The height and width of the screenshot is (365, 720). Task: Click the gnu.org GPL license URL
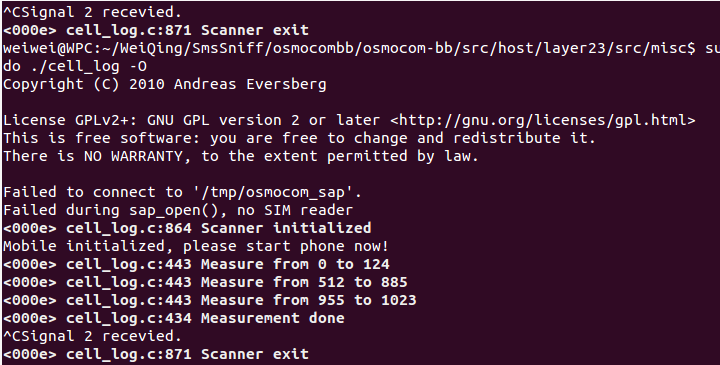click(x=543, y=121)
